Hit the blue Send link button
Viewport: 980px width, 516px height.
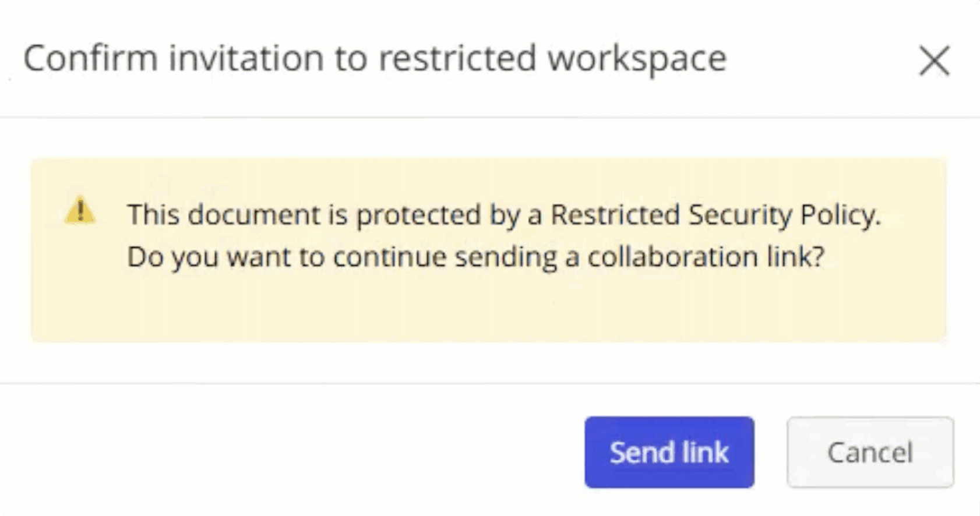point(669,452)
